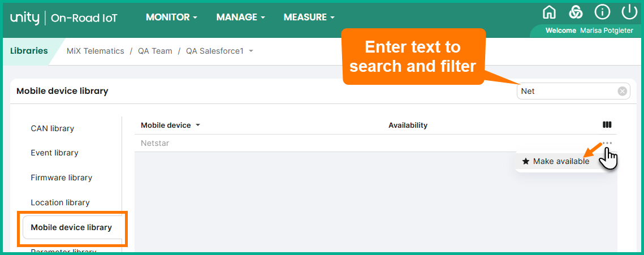The width and height of the screenshot is (644, 255).
Task: Click the search field containing Net
Action: pyautogui.click(x=565, y=91)
